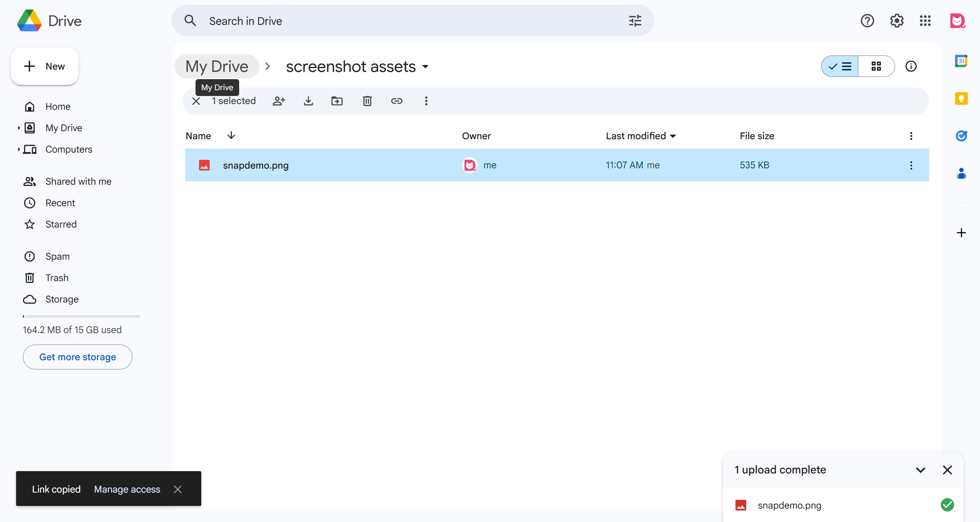Image resolution: width=980 pixels, height=522 pixels.
Task: Open Recent files
Action: tap(60, 203)
